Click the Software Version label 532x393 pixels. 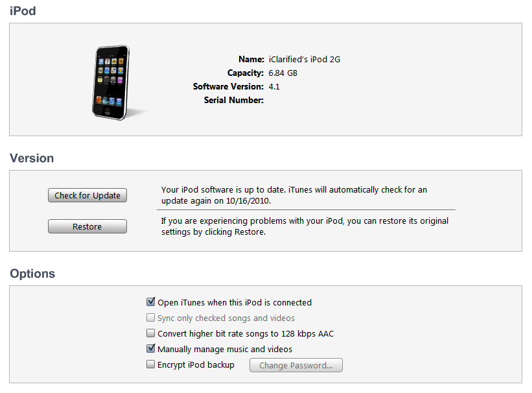(228, 87)
